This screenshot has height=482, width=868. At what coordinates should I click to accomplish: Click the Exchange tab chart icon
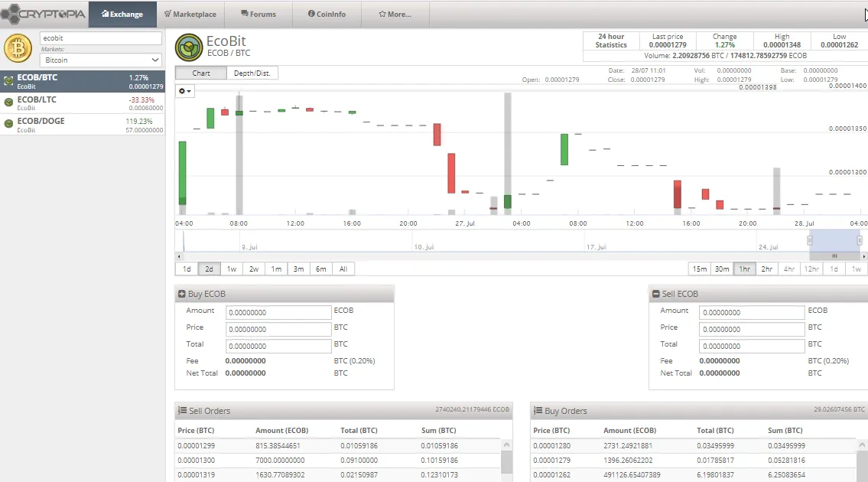105,14
